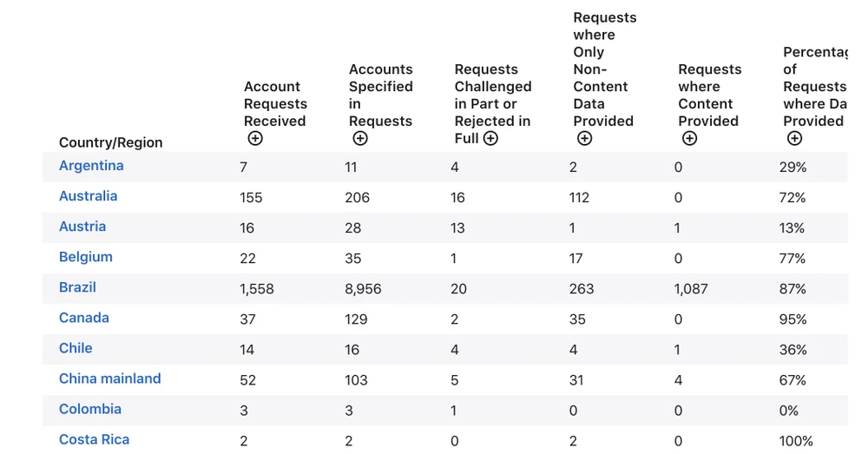
Task: Open the Brazil country link
Action: tap(77, 287)
